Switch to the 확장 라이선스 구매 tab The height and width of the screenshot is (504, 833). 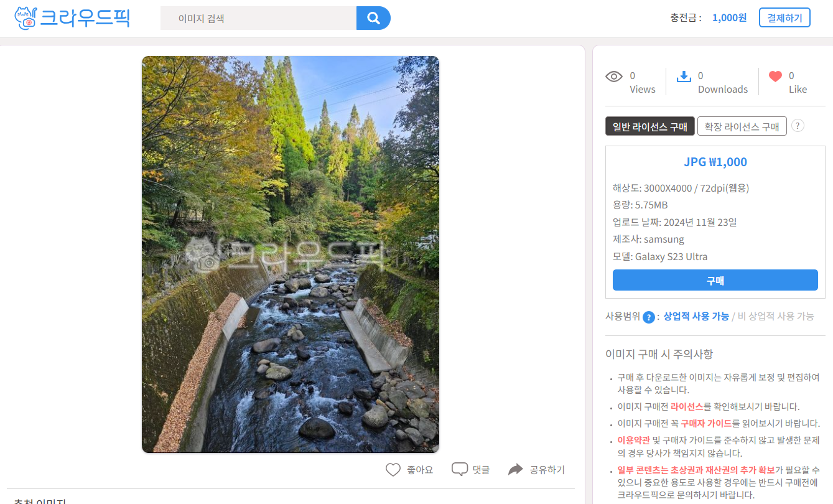(742, 126)
